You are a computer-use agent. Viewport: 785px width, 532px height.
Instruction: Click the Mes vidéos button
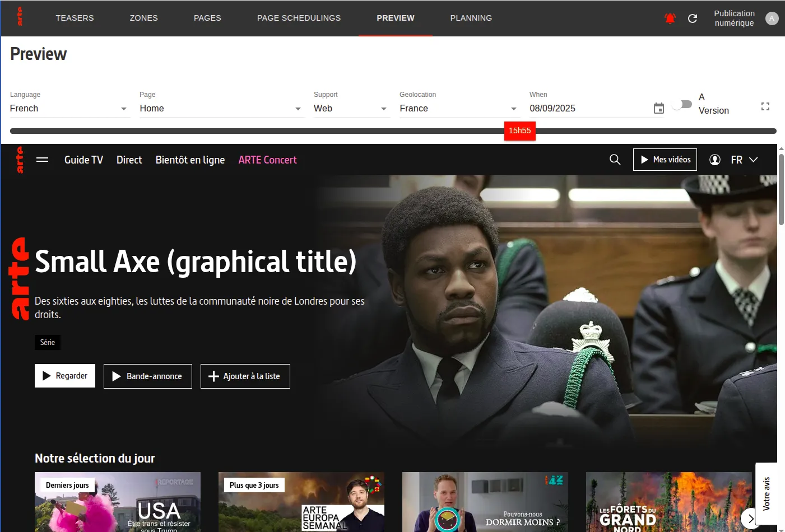coord(665,160)
